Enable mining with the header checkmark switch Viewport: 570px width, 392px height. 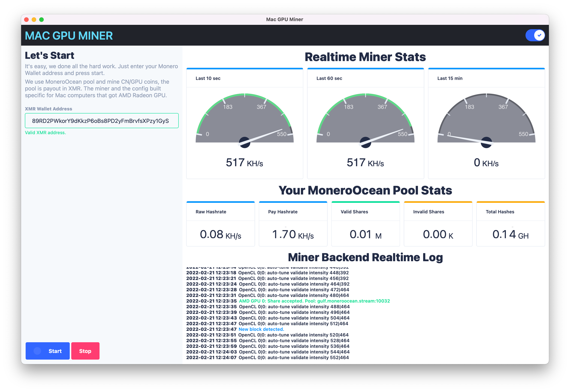539,35
